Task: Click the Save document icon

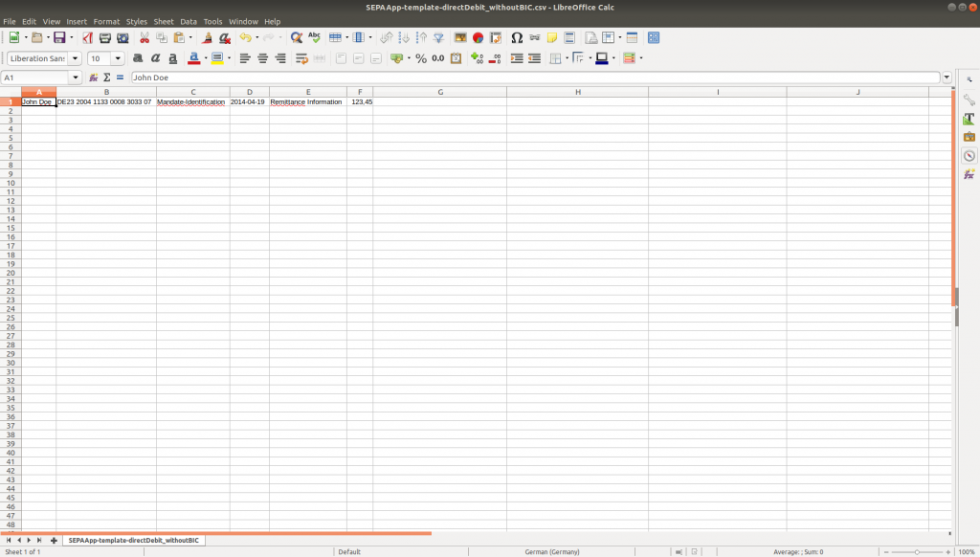Action: point(58,38)
